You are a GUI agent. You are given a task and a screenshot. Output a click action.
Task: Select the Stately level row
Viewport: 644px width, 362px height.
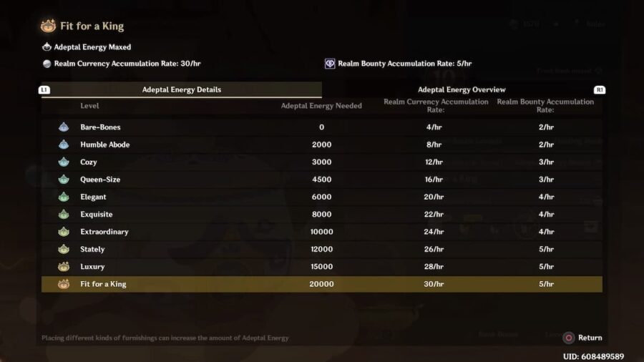click(x=321, y=249)
